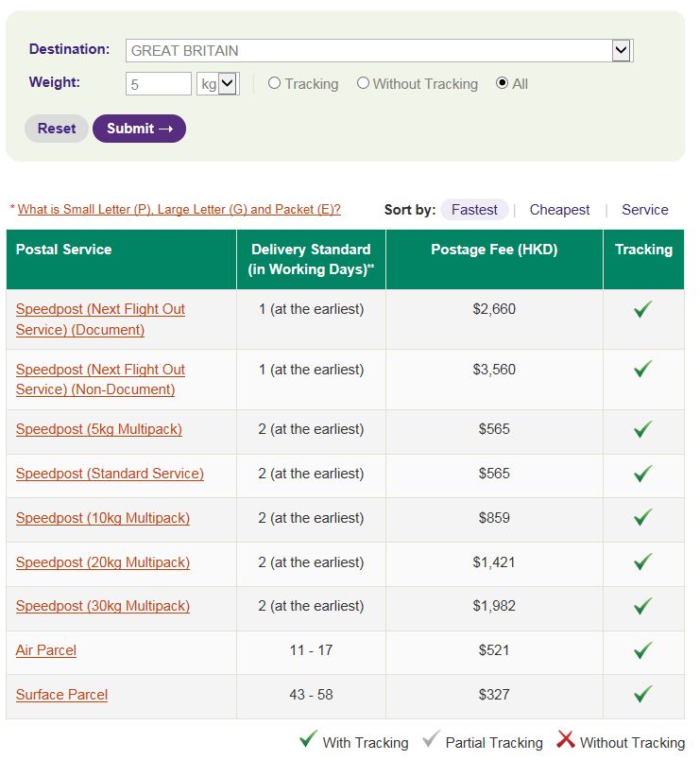This screenshot has width=700, height=760.
Task: Click the tracking checkmark for Speedpost 5kg Multipack
Action: pyautogui.click(x=643, y=429)
